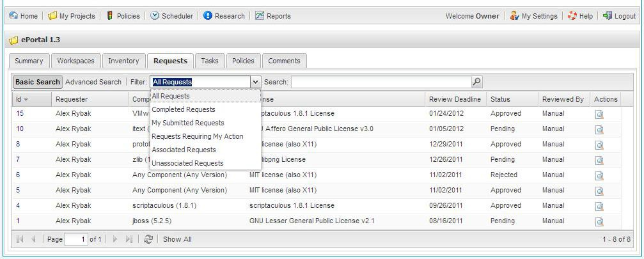
Task: Open action icon for request 15
Action: [x=599, y=114]
